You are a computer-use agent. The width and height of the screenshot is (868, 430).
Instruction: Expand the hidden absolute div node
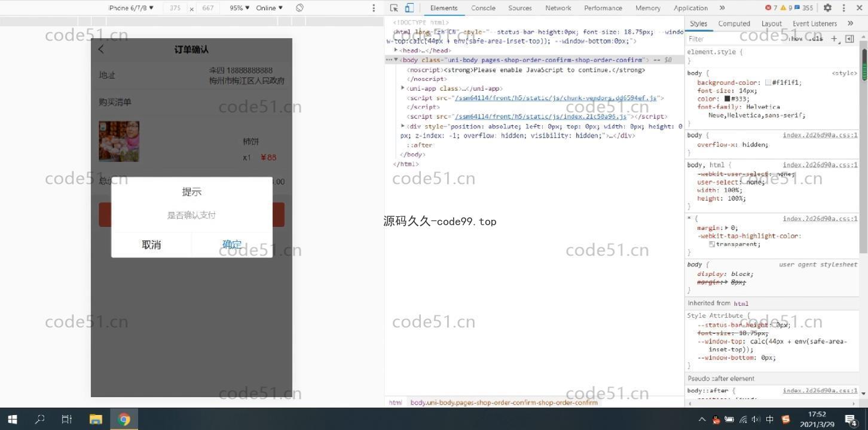403,126
